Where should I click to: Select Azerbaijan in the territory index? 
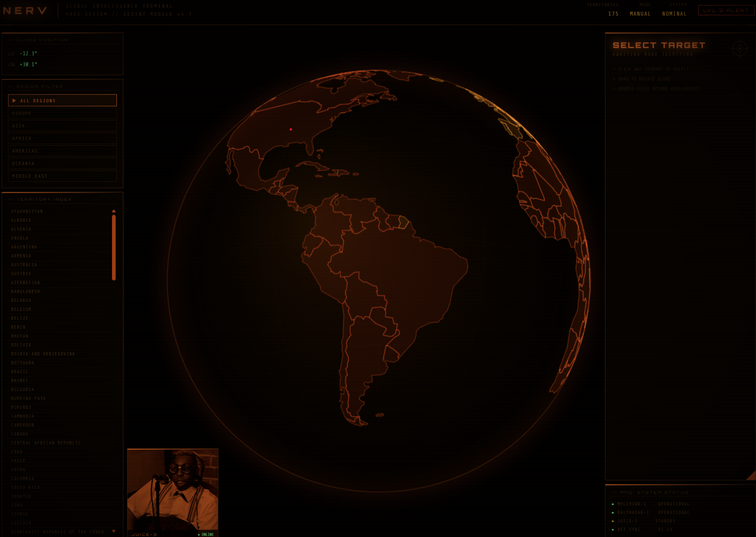[x=59, y=283]
